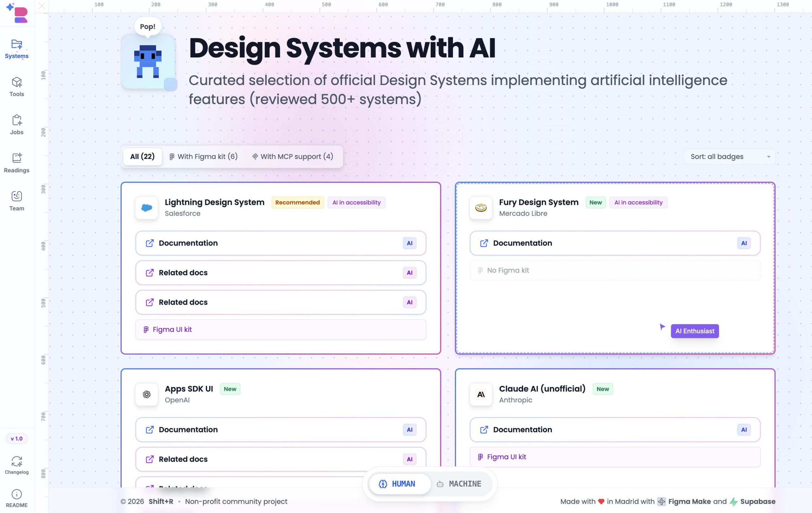Viewport: 812px width, 513px height.
Task: Expand the Figma UI kit entry under Claude AI
Action: [x=615, y=457]
